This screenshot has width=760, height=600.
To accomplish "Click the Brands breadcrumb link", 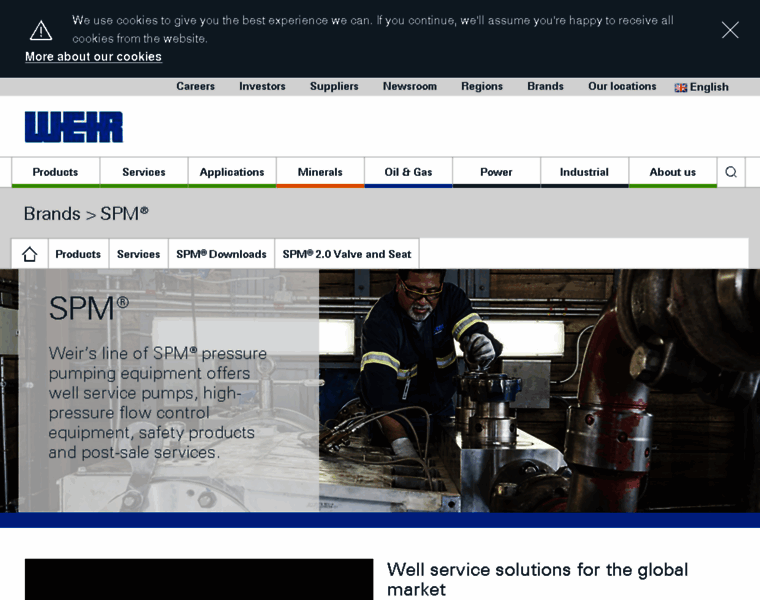I will (52, 214).
